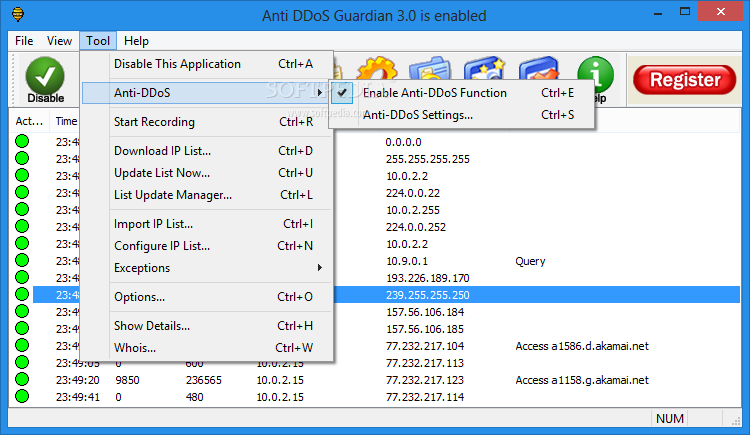Toggle the Enable Anti-DDoS Function checkmark
This screenshot has height=435, width=750.
pos(342,93)
